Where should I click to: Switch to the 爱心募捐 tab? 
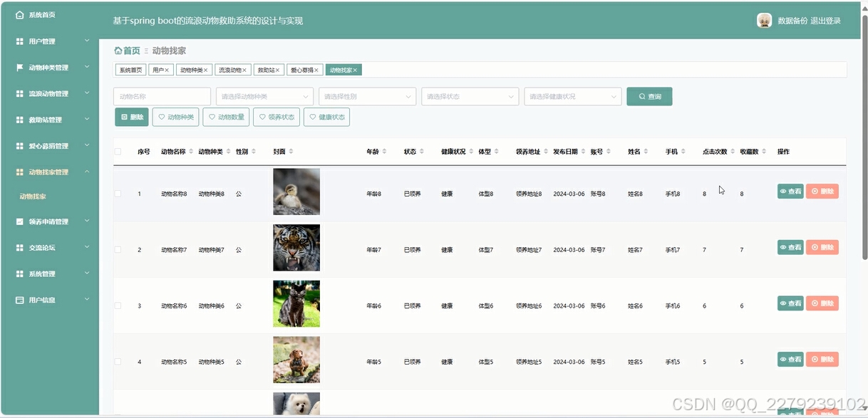(x=305, y=70)
